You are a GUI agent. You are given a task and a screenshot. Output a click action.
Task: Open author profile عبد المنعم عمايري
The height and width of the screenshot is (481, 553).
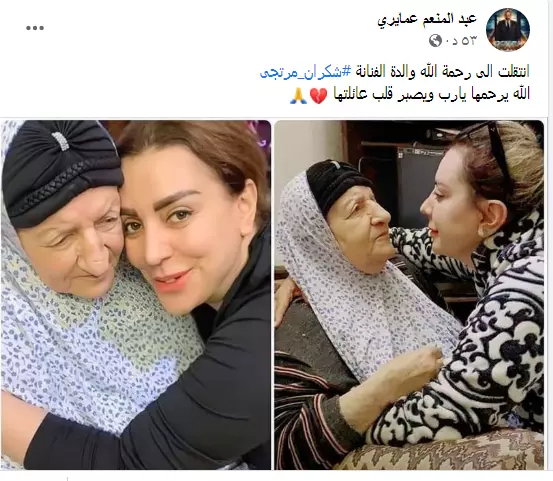point(427,19)
